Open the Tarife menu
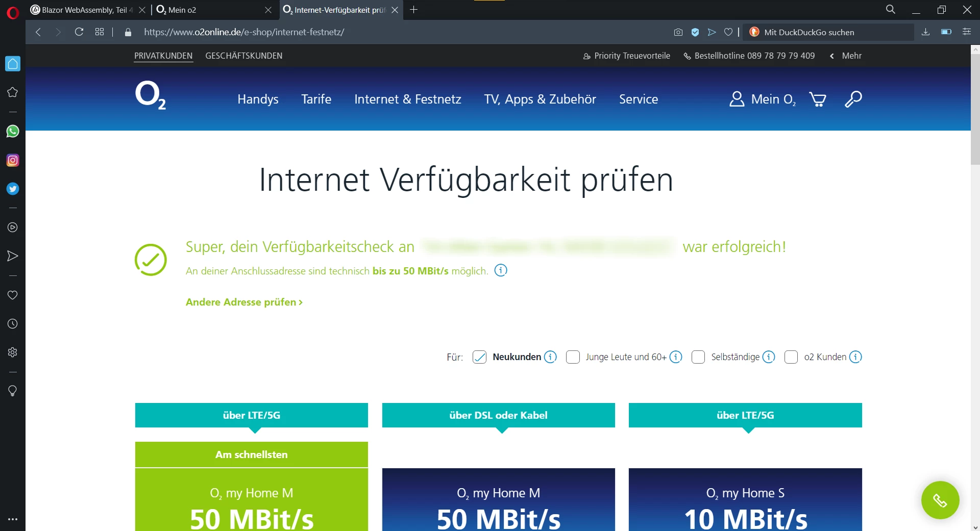Screen dimensions: 980x531 pyautogui.click(x=316, y=99)
